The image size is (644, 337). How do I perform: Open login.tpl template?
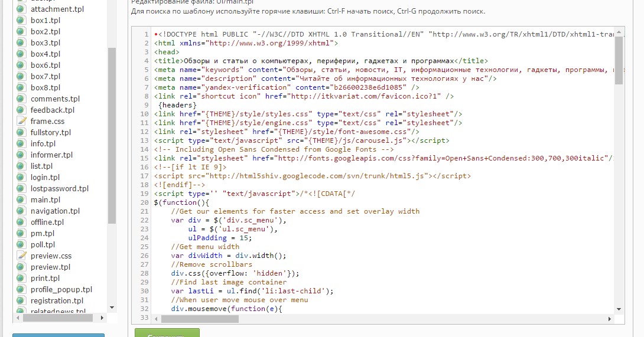click(x=45, y=177)
